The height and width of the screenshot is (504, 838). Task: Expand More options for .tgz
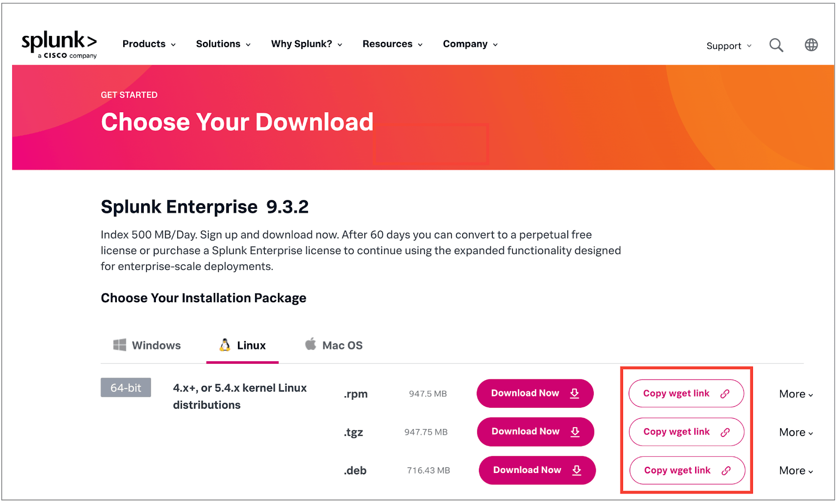click(796, 432)
